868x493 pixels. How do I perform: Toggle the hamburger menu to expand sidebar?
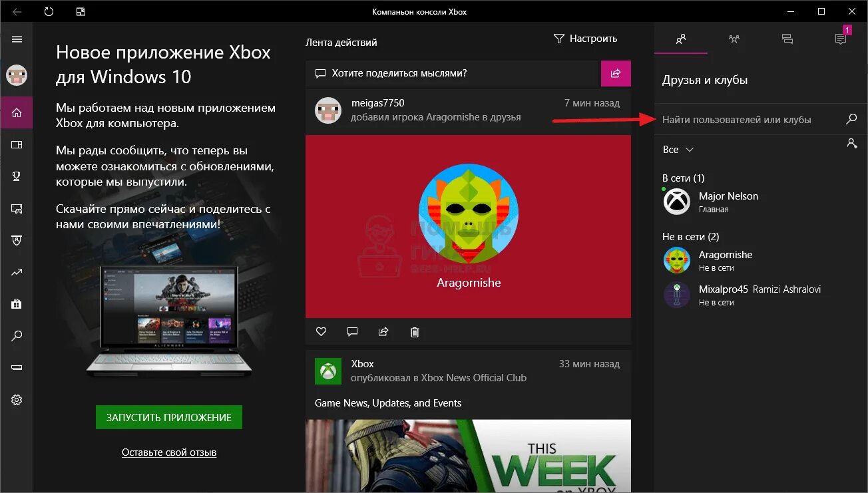pyautogui.click(x=17, y=38)
